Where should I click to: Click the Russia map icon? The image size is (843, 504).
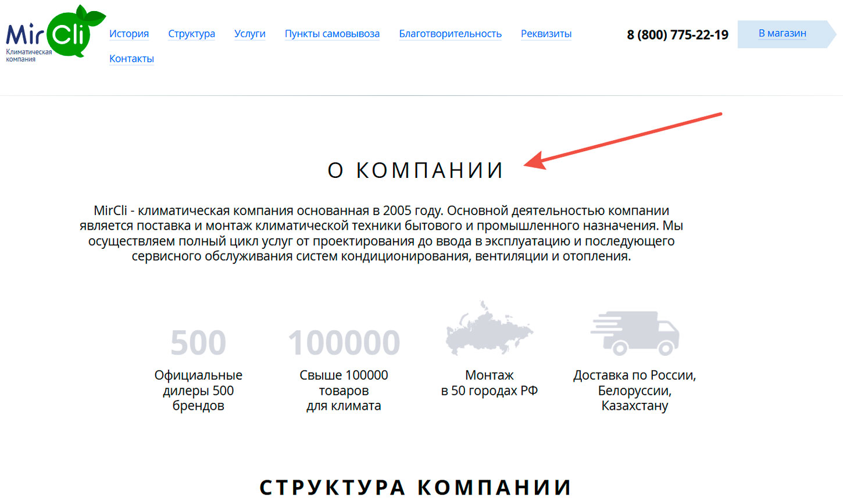tap(490, 328)
